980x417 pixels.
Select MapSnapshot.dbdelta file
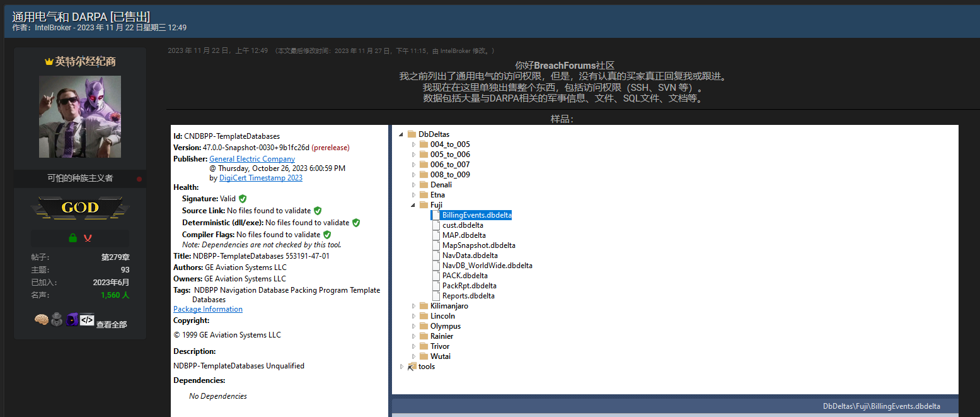[x=479, y=245]
